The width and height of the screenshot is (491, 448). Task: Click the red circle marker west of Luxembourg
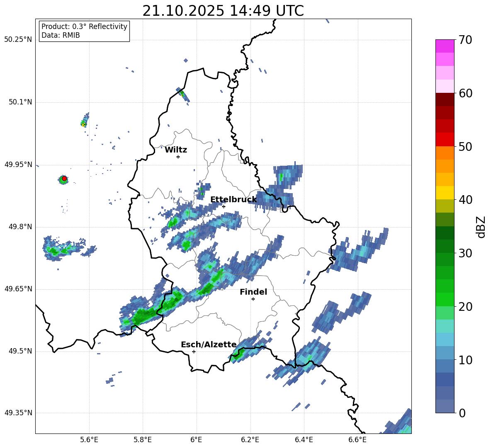[64, 178]
